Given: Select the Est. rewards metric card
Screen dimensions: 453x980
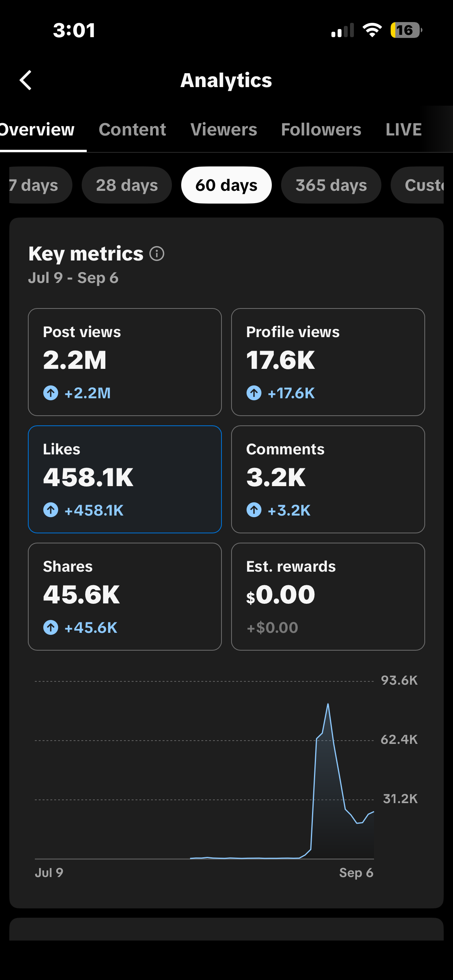Looking at the screenshot, I should [328, 596].
